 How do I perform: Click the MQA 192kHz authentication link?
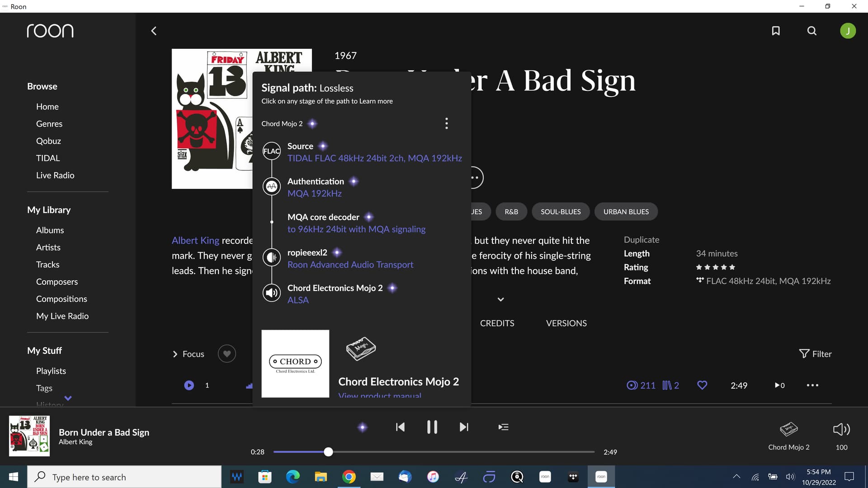314,193
